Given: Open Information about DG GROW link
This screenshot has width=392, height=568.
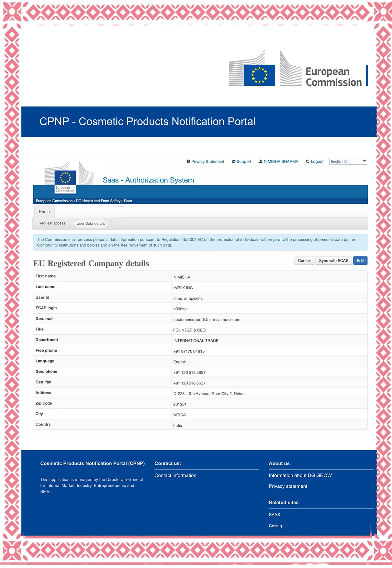Looking at the screenshot, I should coord(300,475).
